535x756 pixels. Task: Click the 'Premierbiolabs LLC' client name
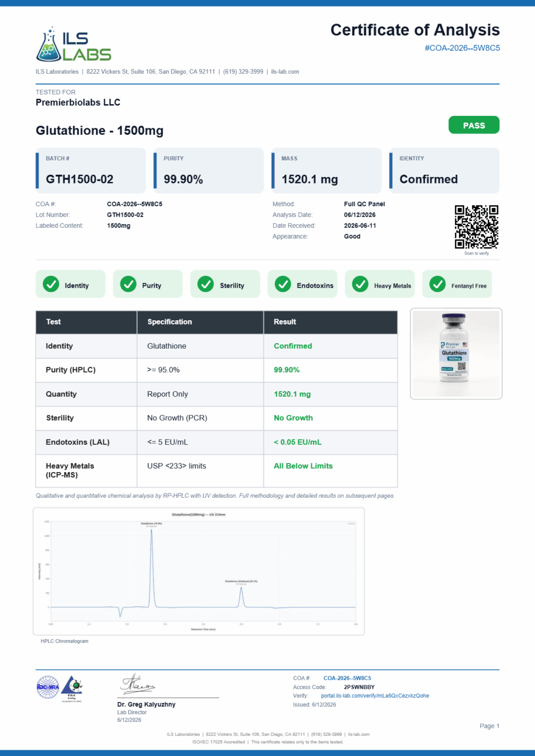coord(78,103)
